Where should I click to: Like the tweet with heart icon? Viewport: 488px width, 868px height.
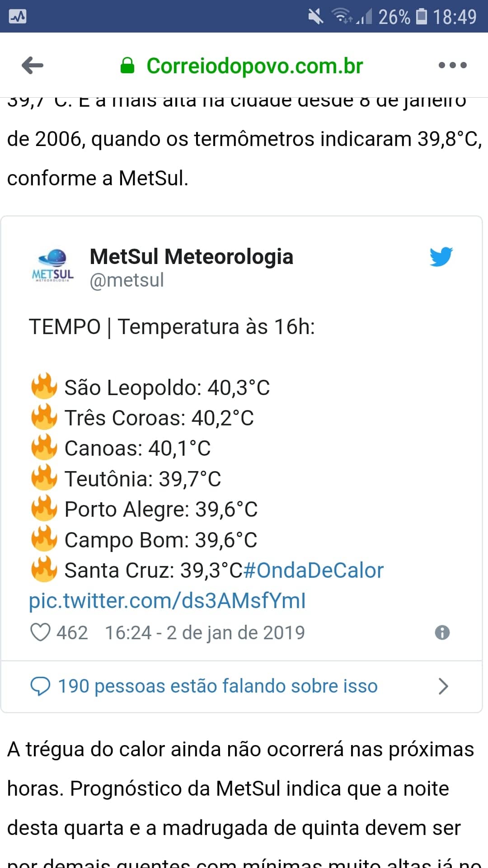[x=40, y=632]
